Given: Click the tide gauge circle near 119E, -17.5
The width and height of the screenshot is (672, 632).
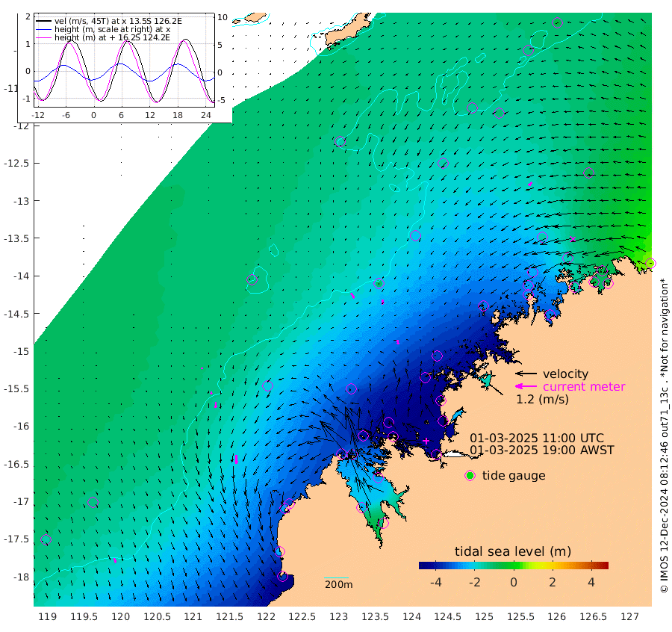Looking at the screenshot, I should pyautogui.click(x=46, y=540).
